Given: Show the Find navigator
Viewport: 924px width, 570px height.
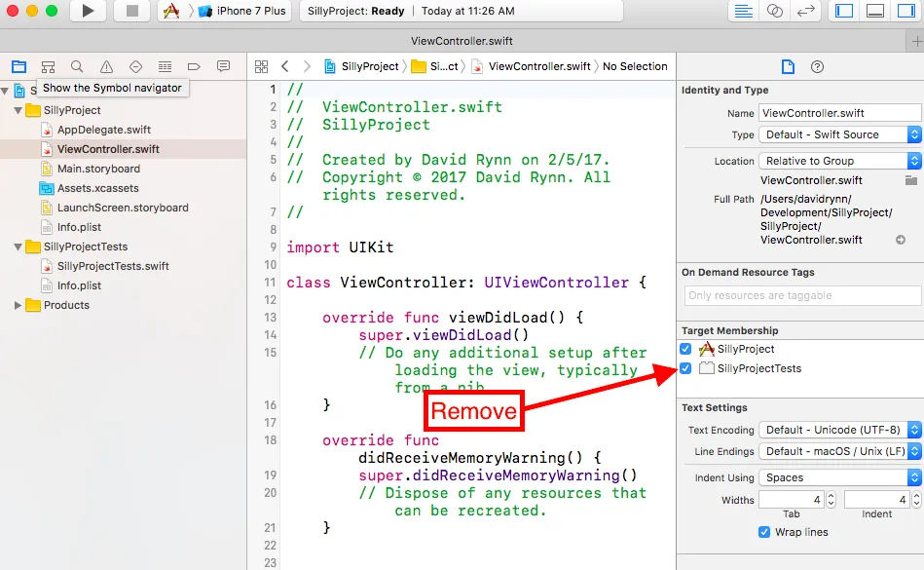Looking at the screenshot, I should click(x=77, y=66).
